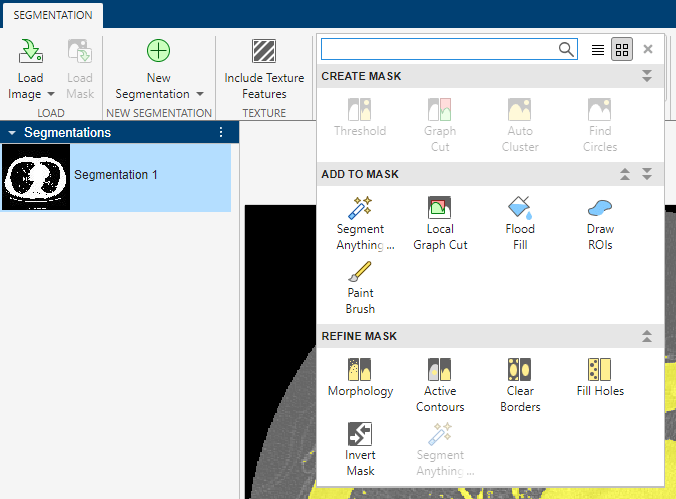The image size is (676, 499).
Task: Move the ADD TO MASK section up
Action: pos(625,174)
